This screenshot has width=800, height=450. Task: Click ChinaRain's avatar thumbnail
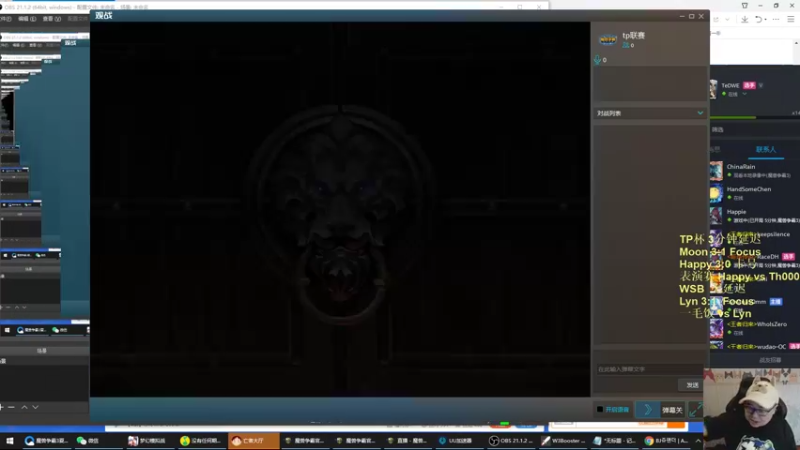pyautogui.click(x=716, y=171)
